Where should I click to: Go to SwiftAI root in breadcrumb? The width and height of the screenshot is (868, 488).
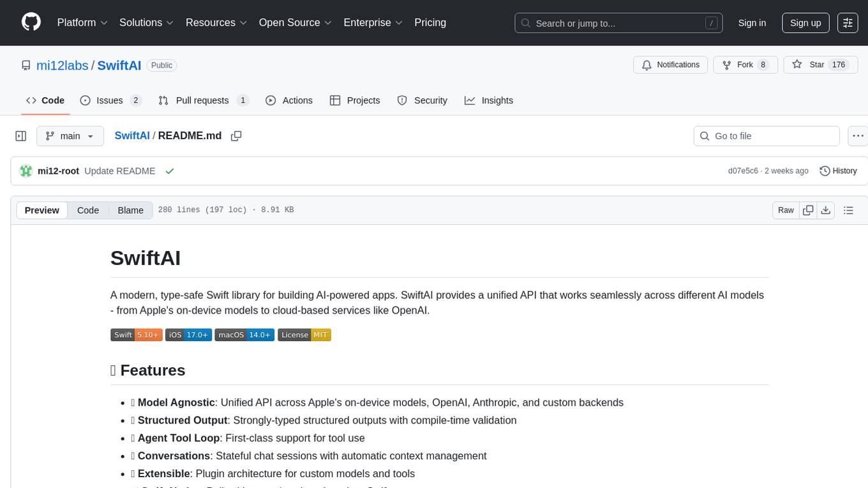tap(132, 135)
